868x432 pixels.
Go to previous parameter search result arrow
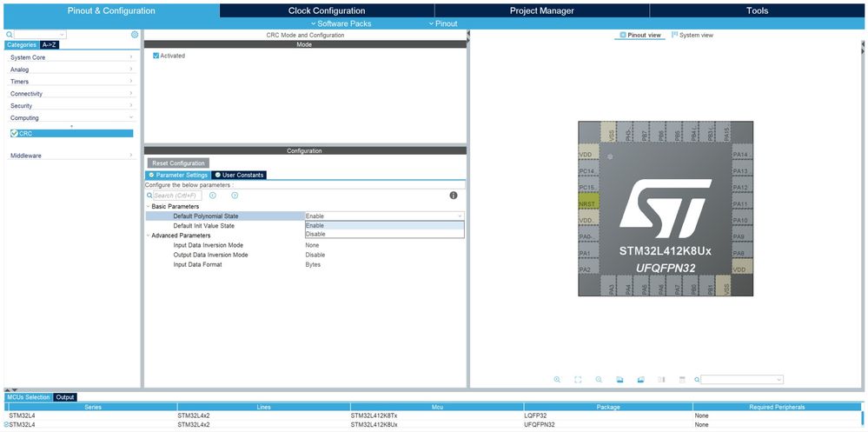[x=213, y=196]
